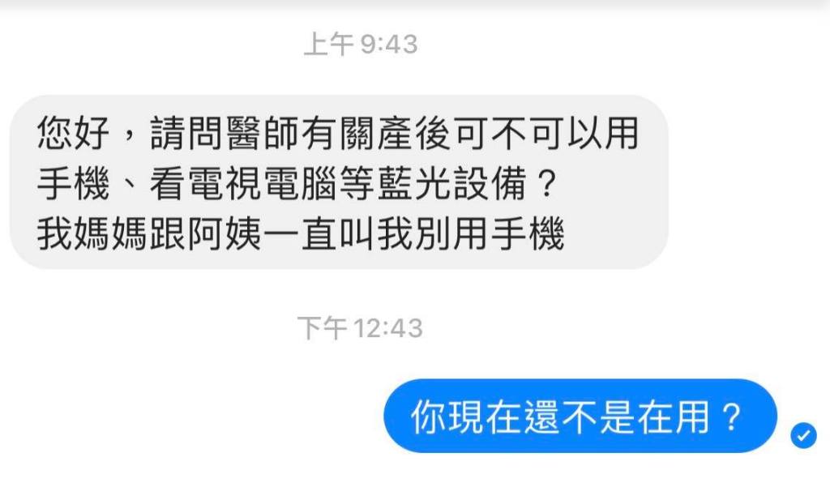Click 在用 near end of blue bubble
Viewport: 830px width, 504px height.
click(x=674, y=416)
